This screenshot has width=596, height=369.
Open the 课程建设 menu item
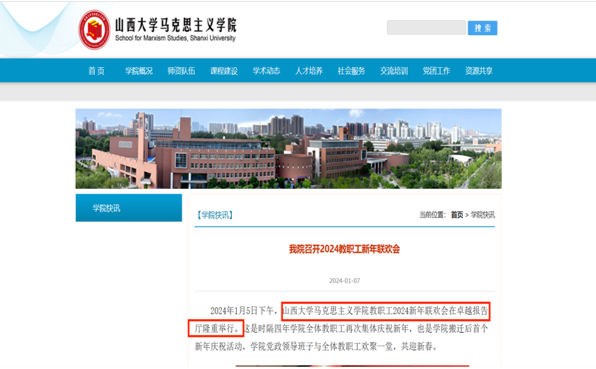(x=224, y=71)
